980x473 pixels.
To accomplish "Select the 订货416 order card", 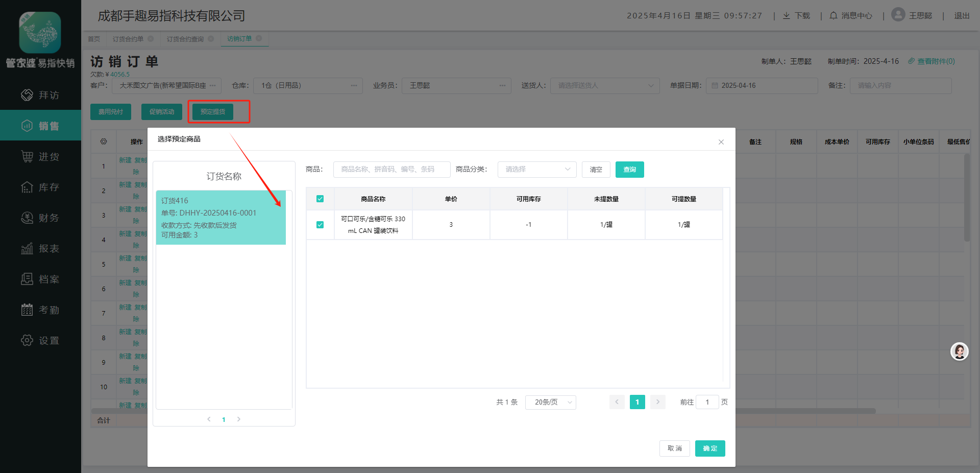I will click(x=220, y=218).
